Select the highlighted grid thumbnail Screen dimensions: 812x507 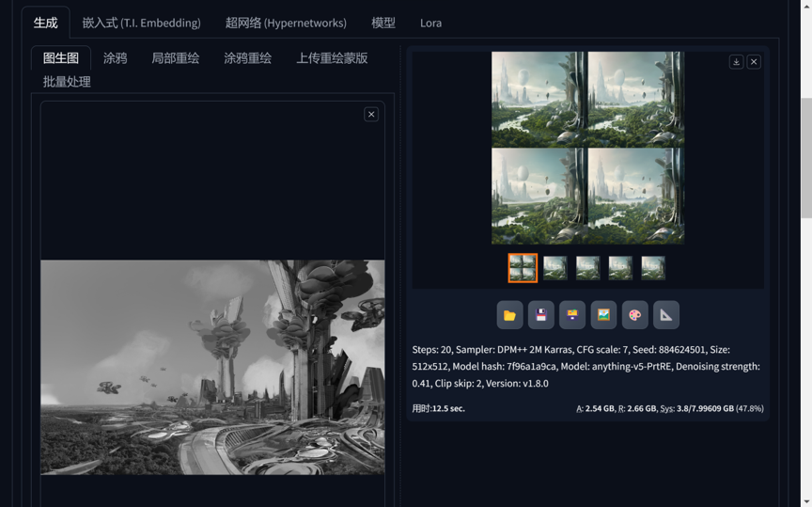tap(523, 268)
